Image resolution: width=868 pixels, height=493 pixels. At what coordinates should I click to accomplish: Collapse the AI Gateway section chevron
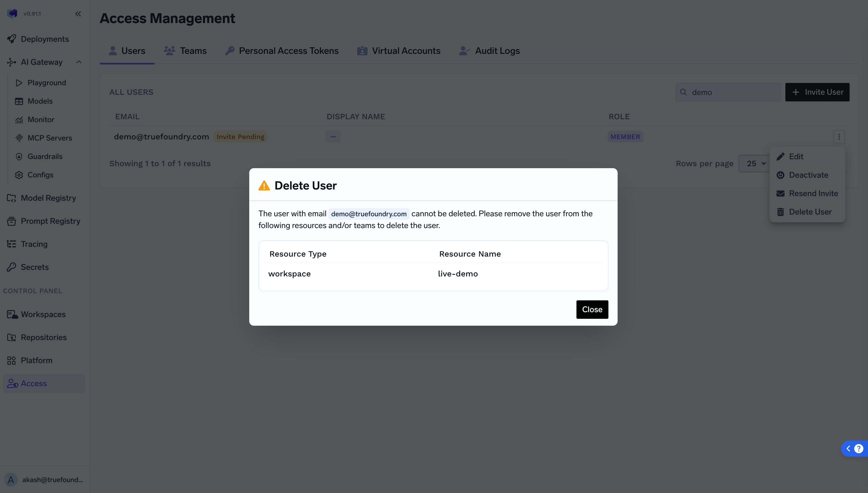[79, 62]
